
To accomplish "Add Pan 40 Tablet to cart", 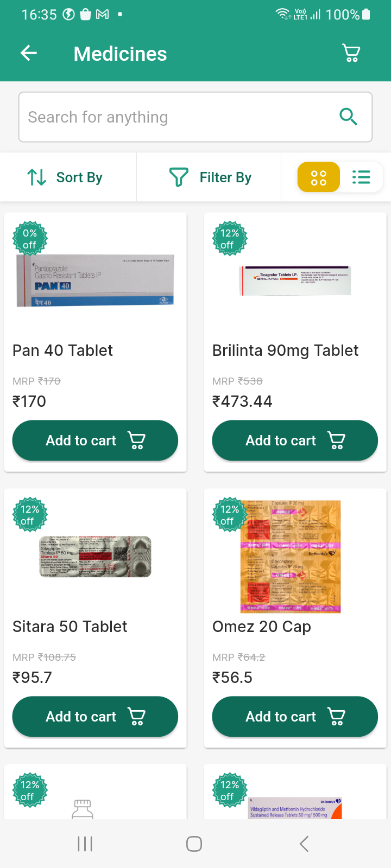I will pyautogui.click(x=95, y=441).
